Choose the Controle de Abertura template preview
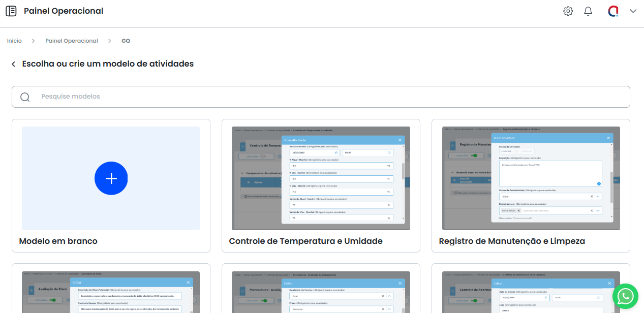 531,292
